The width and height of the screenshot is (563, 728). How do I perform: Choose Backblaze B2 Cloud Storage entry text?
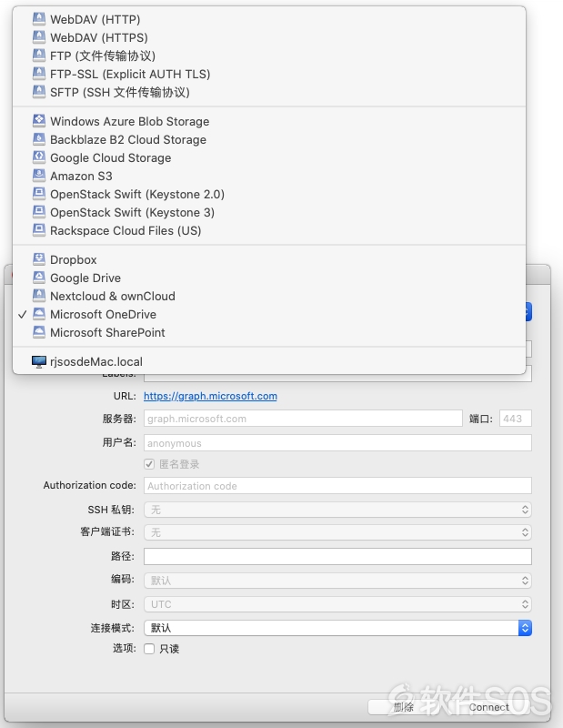click(128, 140)
